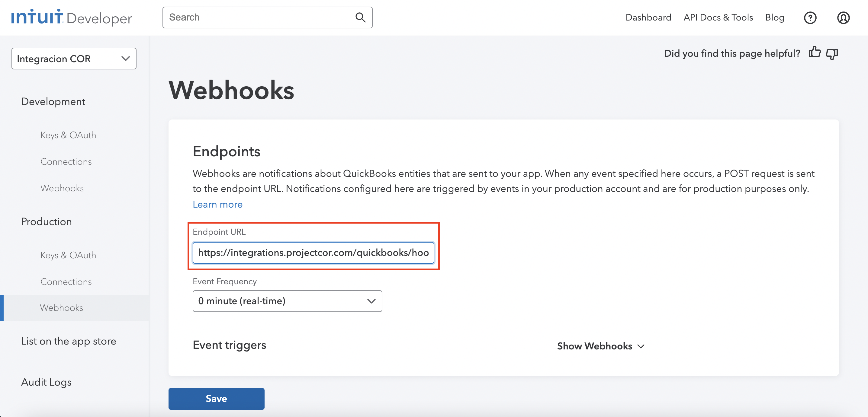This screenshot has width=868, height=417.
Task: Click the thumbs up helpful icon
Action: coord(814,53)
